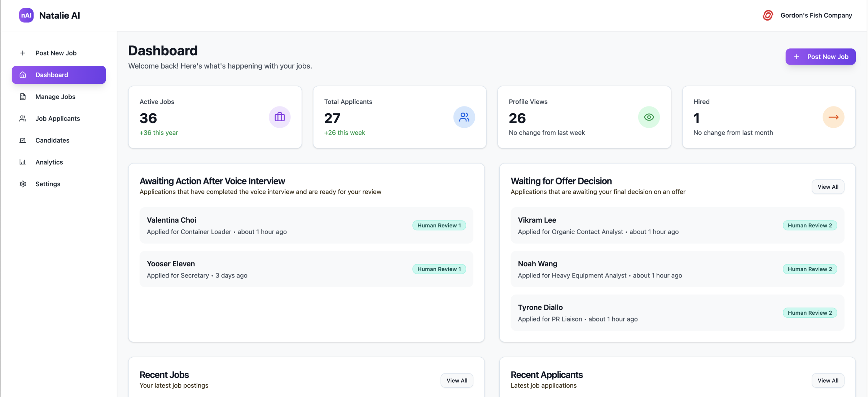Click the Natalie AI logo icon

pyautogui.click(x=26, y=15)
